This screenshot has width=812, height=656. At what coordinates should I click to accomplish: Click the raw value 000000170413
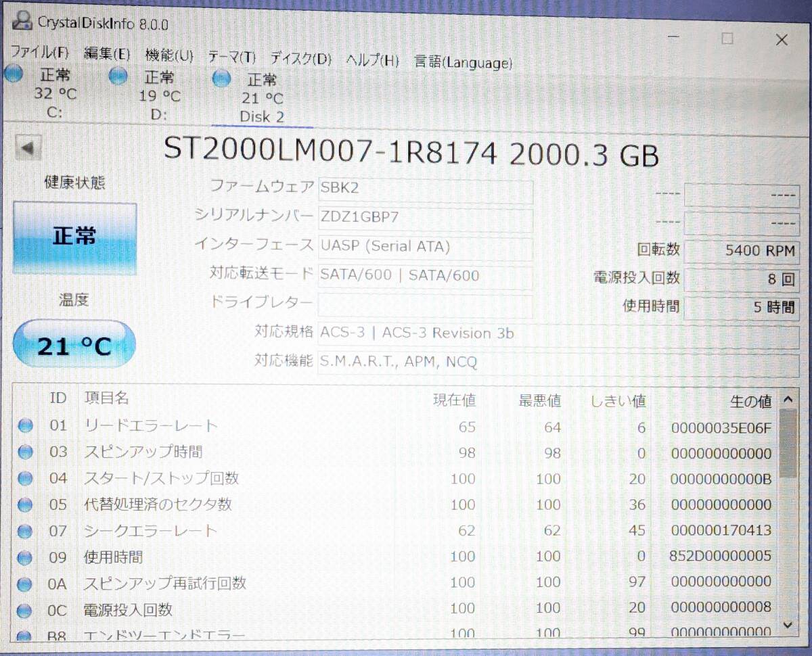721,531
